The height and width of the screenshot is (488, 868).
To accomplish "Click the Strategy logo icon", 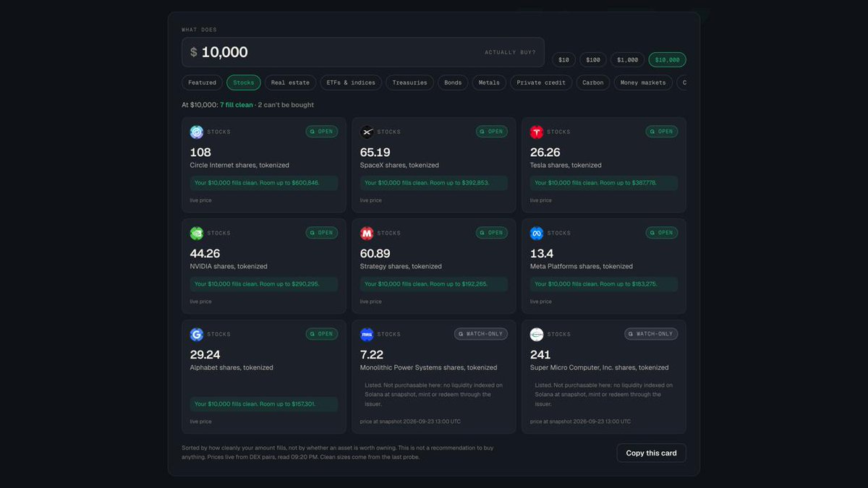I will 367,233.
